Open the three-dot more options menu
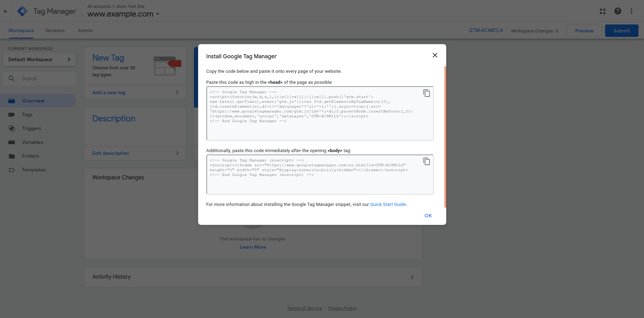The image size is (644, 318). pos(631,11)
